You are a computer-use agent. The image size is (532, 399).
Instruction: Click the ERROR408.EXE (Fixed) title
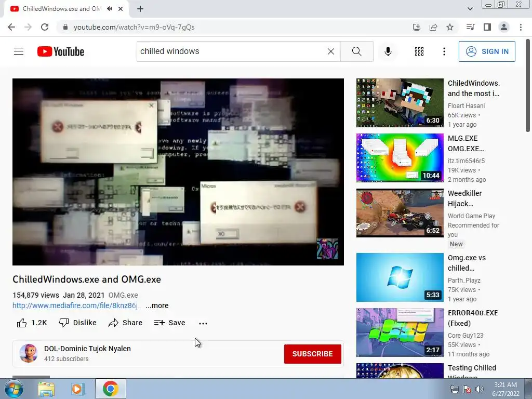coord(473,318)
